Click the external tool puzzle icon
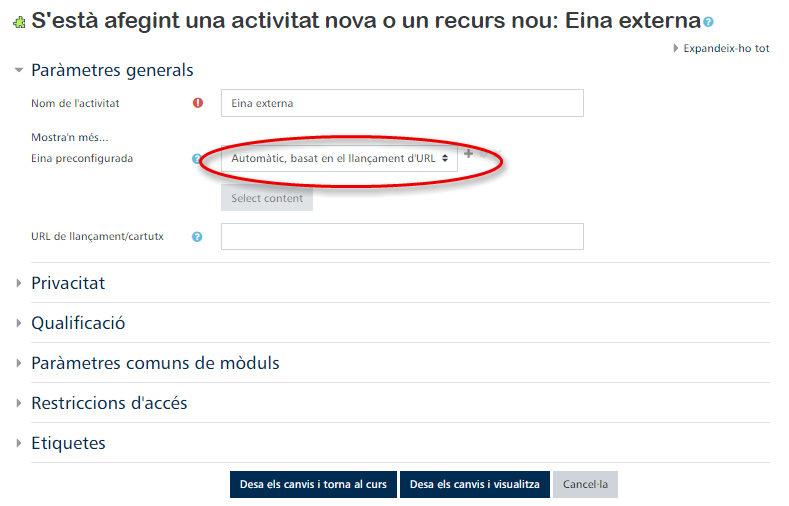Image resolution: width=789 pixels, height=506 pixels. tap(18, 21)
